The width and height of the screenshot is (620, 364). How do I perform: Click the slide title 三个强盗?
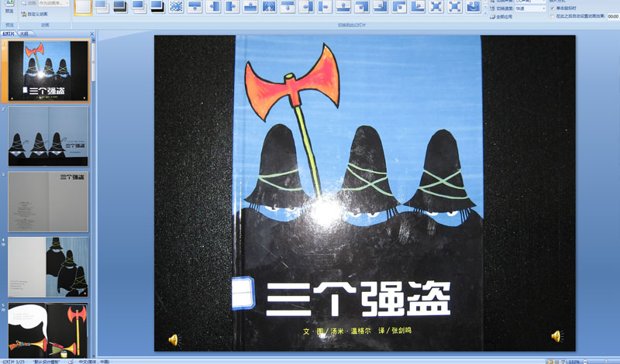click(359, 299)
